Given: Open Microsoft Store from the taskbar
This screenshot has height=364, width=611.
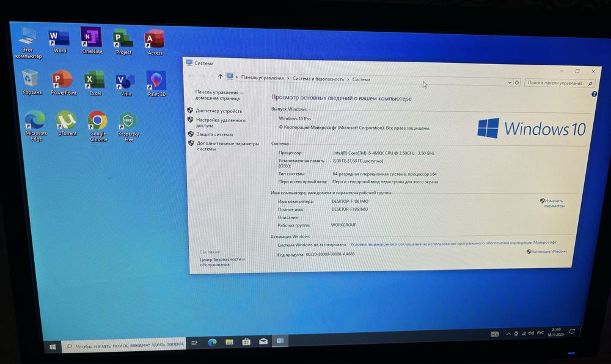Looking at the screenshot, I should pyautogui.click(x=246, y=341).
